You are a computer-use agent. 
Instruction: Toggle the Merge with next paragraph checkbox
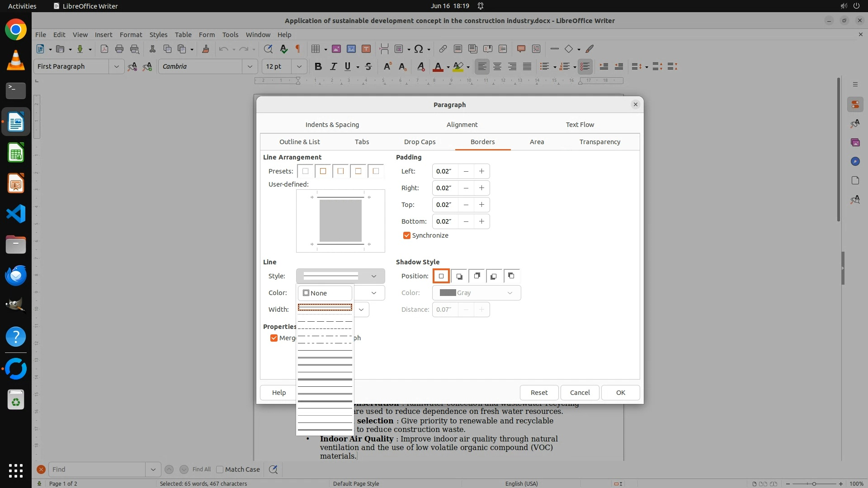[x=274, y=338]
